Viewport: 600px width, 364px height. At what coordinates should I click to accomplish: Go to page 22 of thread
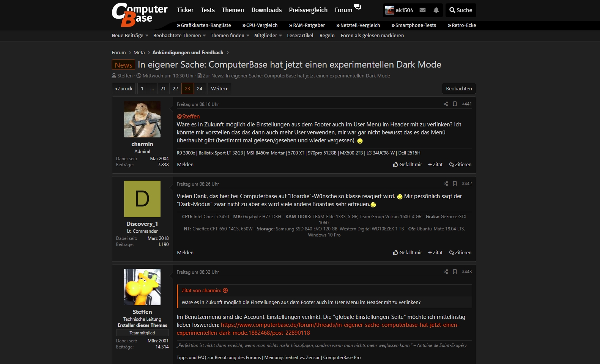point(175,89)
